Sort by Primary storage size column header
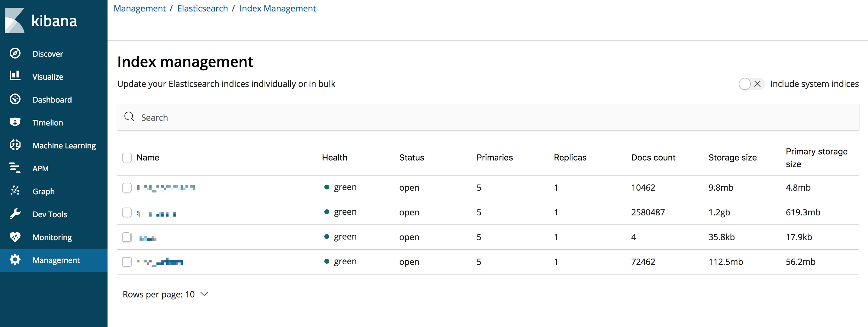 pyautogui.click(x=816, y=157)
